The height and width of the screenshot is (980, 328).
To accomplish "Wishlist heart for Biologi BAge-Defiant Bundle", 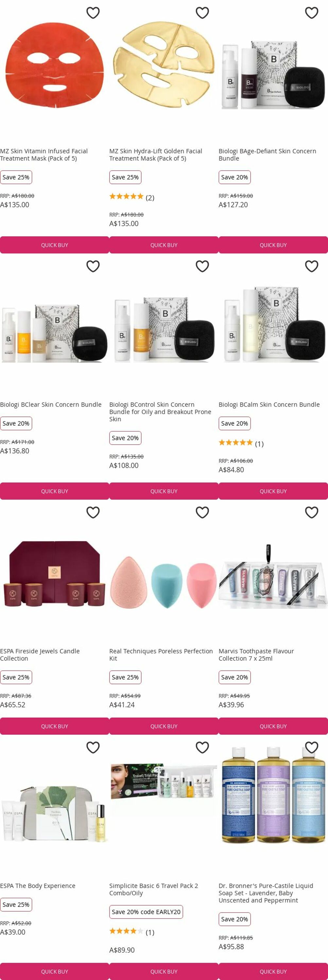I will point(312,13).
